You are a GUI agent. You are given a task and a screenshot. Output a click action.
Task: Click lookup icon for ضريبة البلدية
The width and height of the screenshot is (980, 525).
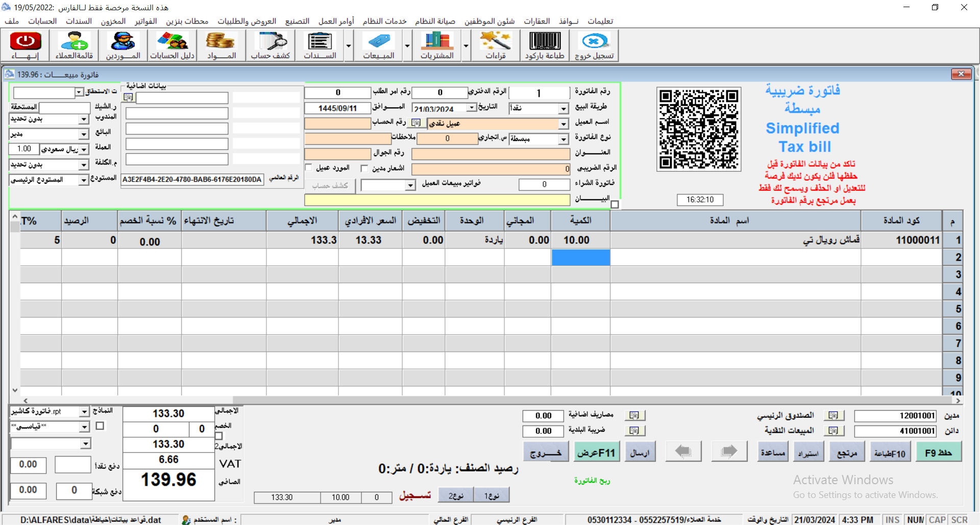point(634,431)
